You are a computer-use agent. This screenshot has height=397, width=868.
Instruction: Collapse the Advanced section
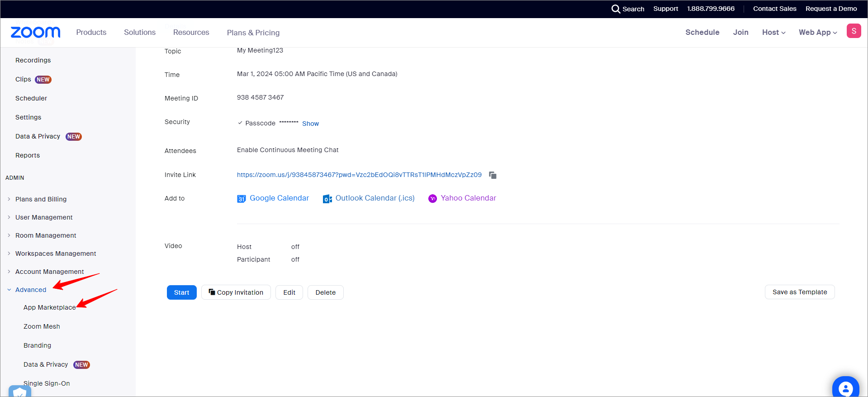coord(9,290)
